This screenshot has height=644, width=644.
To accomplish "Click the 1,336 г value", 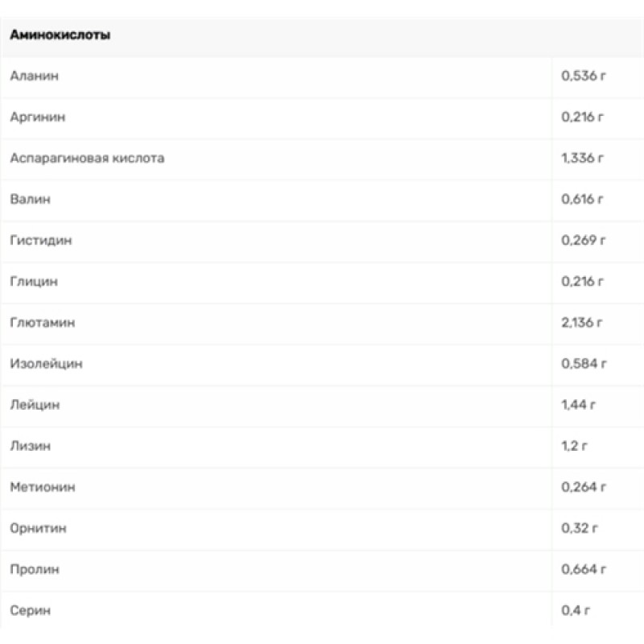I will tap(582, 159).
